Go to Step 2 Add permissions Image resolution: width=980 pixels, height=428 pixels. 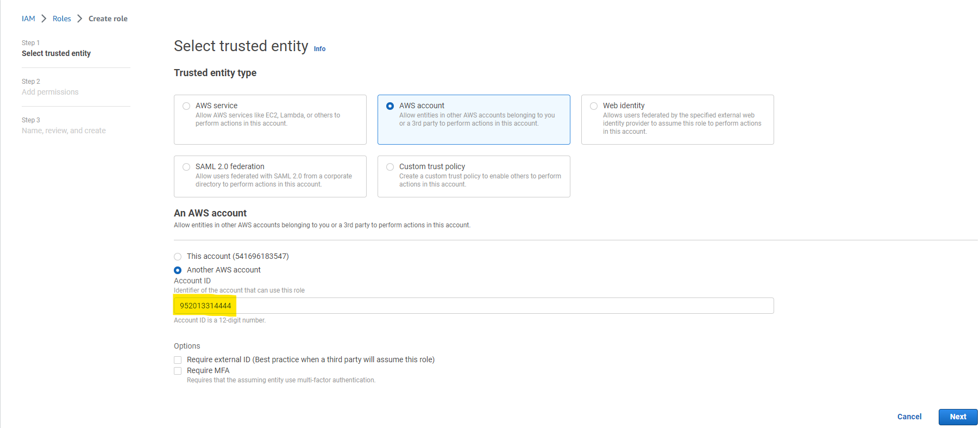[50, 92]
